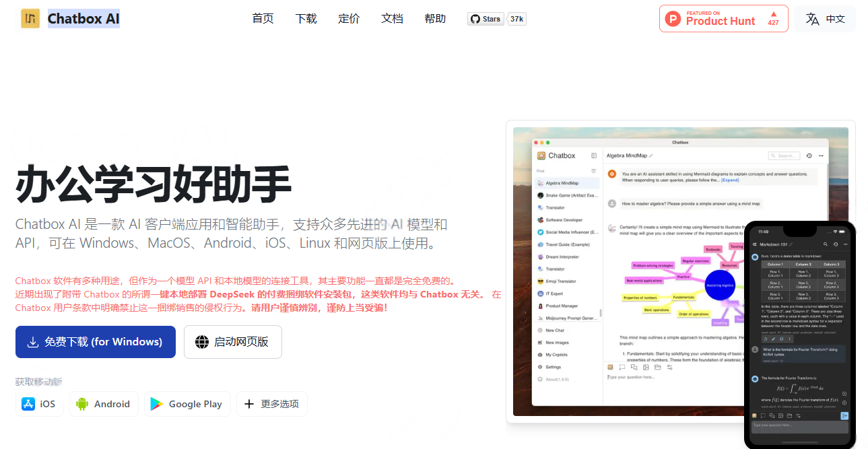
Task: Open the 文档 docs page
Action: click(x=392, y=18)
